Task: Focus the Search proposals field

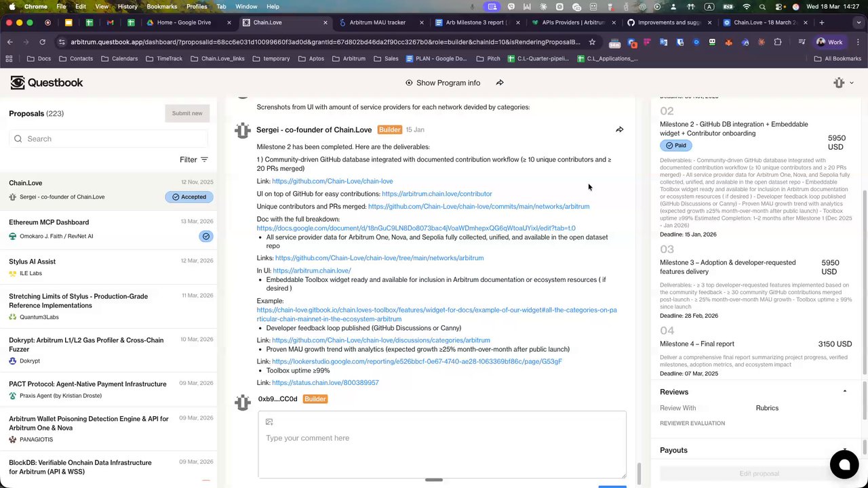Action: click(108, 139)
